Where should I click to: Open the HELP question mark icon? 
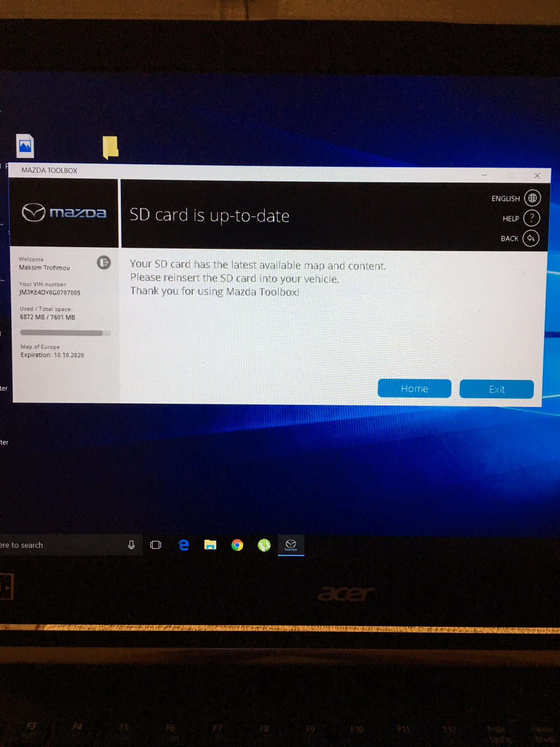[531, 218]
